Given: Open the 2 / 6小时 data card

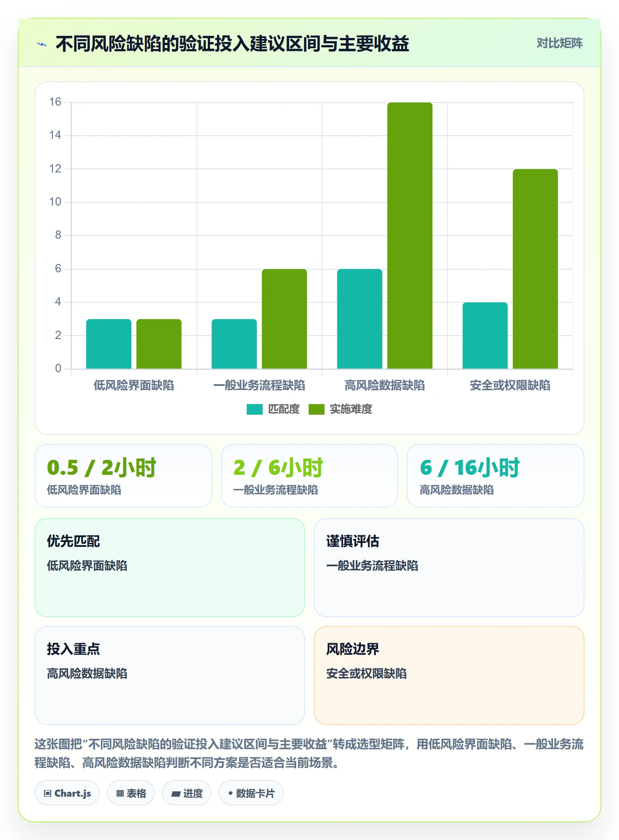Looking at the screenshot, I should point(309,476).
